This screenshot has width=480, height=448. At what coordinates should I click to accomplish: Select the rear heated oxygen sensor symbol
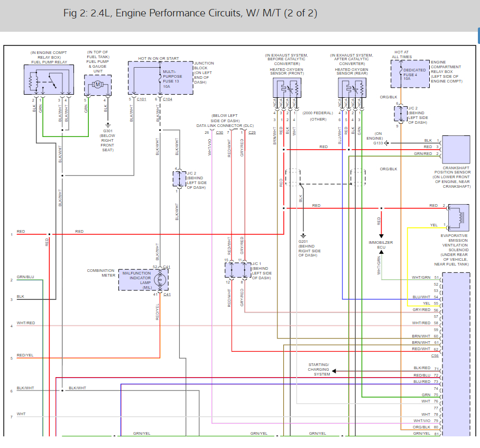point(352,88)
